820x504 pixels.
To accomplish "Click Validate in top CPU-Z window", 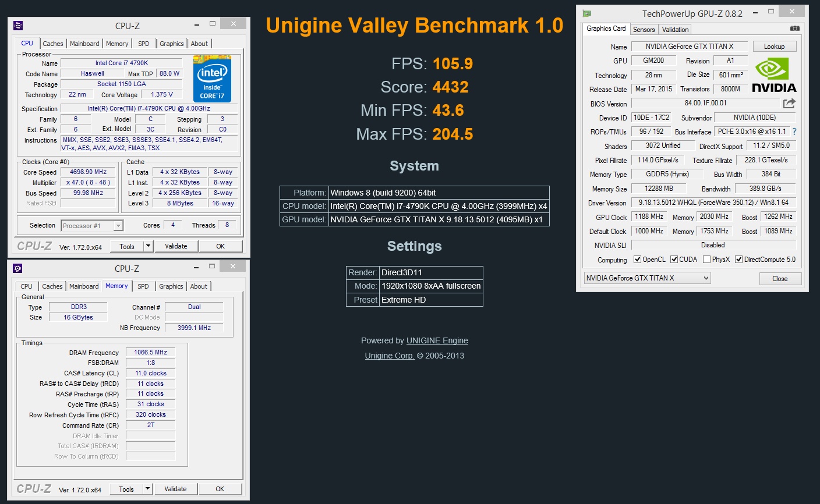I will click(176, 246).
